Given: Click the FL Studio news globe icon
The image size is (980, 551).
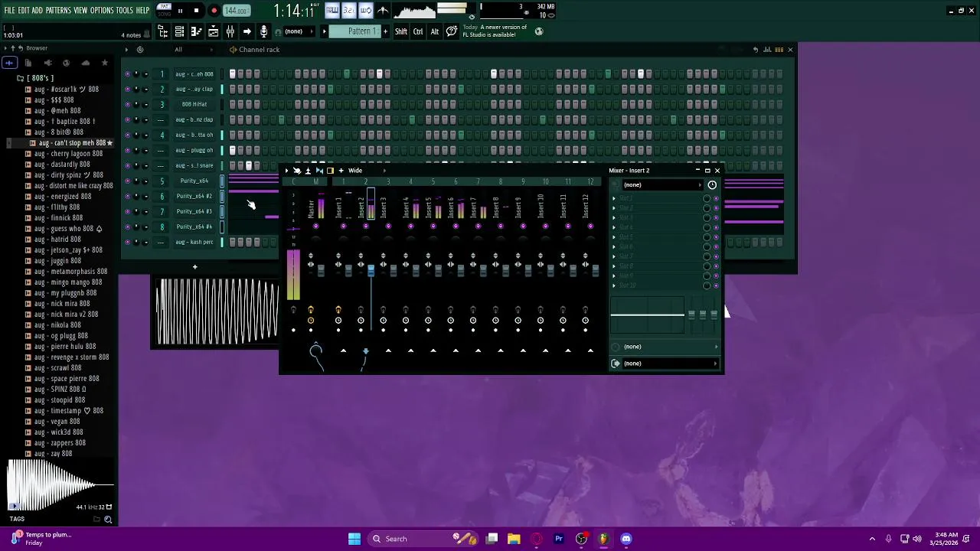Looking at the screenshot, I should tap(539, 31).
